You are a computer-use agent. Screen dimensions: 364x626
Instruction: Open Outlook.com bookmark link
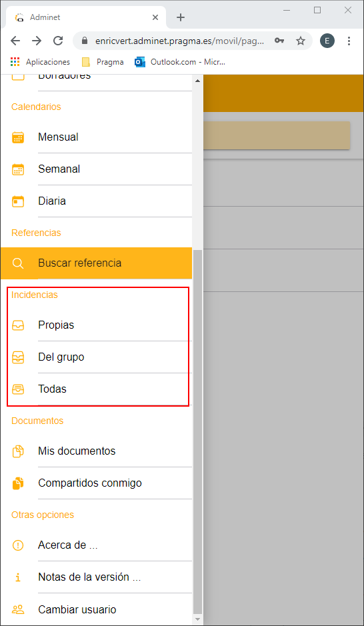pyautogui.click(x=180, y=62)
